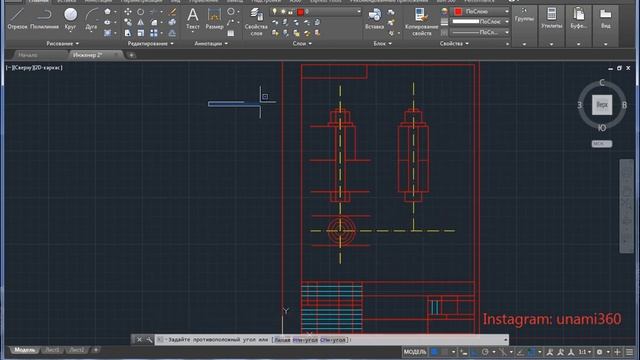Click the ViewCube Верх face
Image resolution: width=640 pixels, height=360 pixels.
pyautogui.click(x=602, y=105)
